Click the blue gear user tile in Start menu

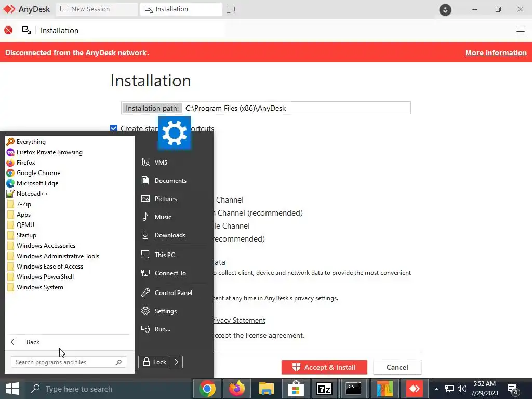175,133
